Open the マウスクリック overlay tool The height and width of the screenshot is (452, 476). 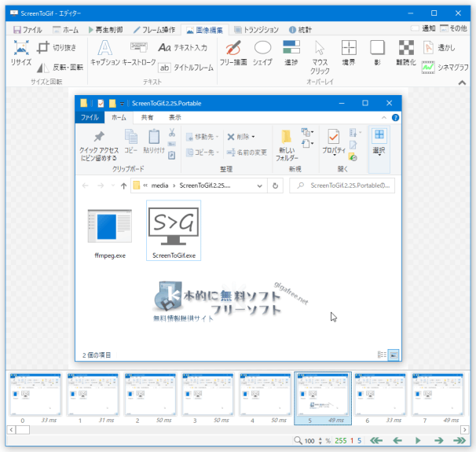pyautogui.click(x=320, y=54)
